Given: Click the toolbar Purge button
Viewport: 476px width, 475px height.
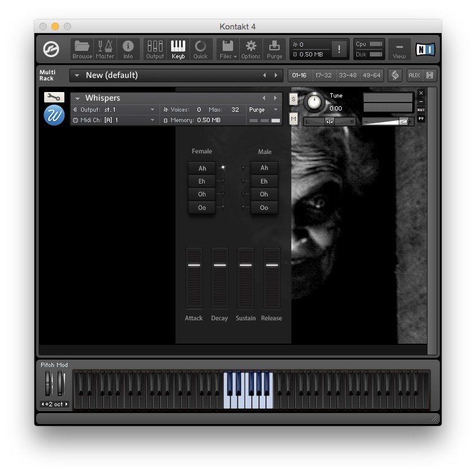Looking at the screenshot, I should 274,49.
